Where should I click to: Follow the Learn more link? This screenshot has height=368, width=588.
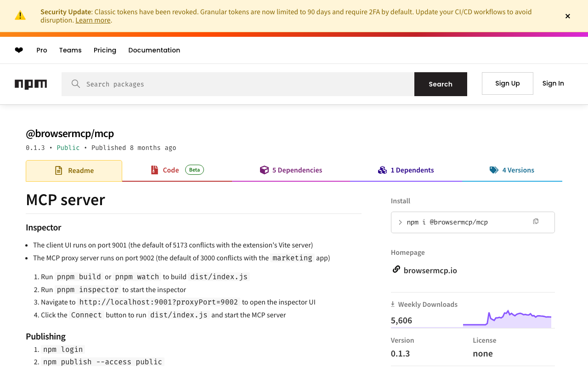pyautogui.click(x=93, y=20)
